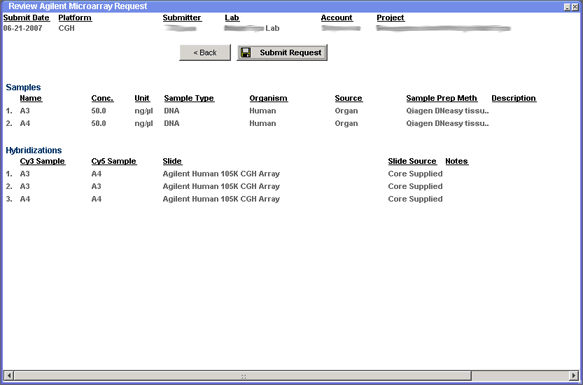
Task: Click the horizontal scrollbar thumb
Action: tap(243, 375)
